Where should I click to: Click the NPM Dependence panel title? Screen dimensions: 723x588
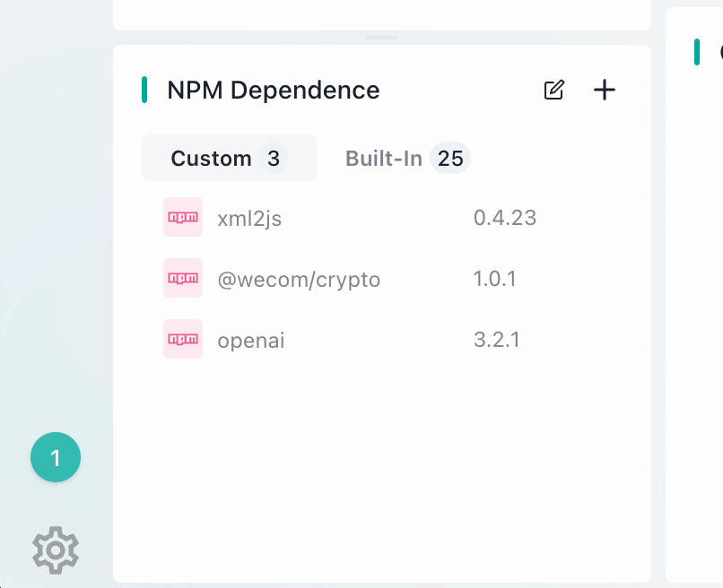point(274,90)
